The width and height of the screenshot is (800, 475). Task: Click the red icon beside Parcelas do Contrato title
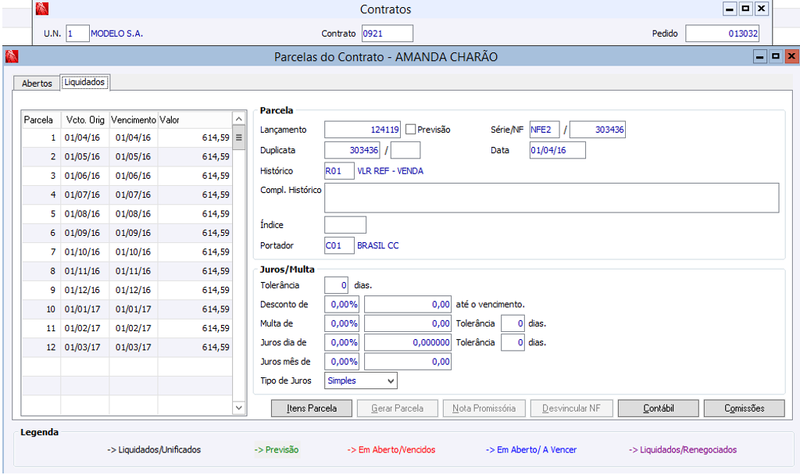(12, 56)
